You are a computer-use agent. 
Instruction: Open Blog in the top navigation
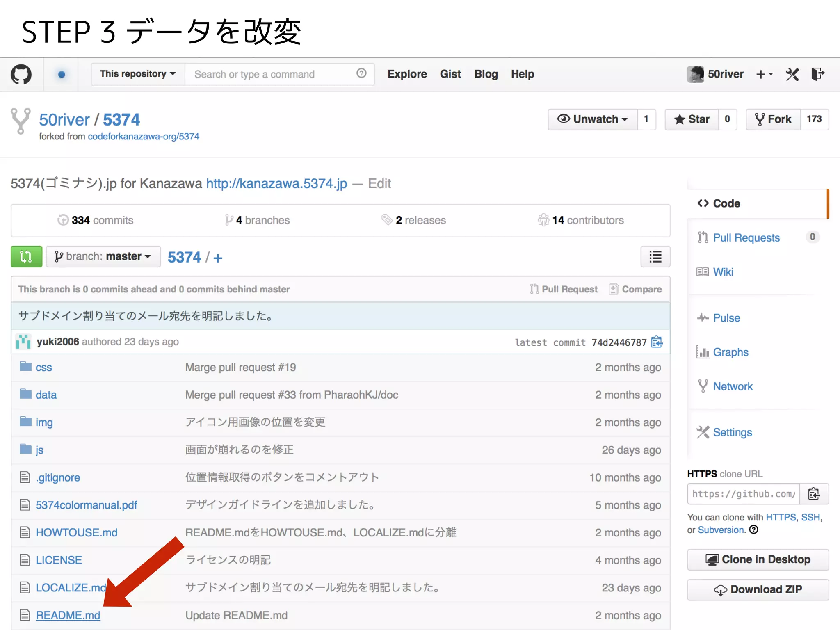pos(486,74)
